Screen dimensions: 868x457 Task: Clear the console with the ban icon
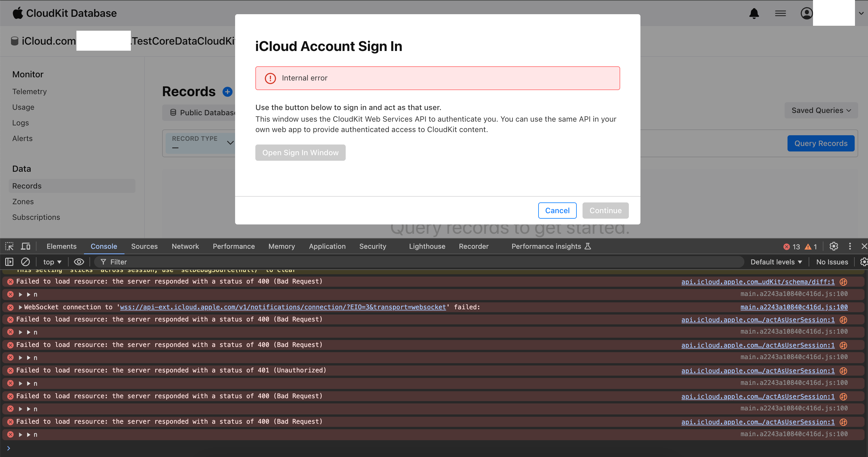point(25,262)
